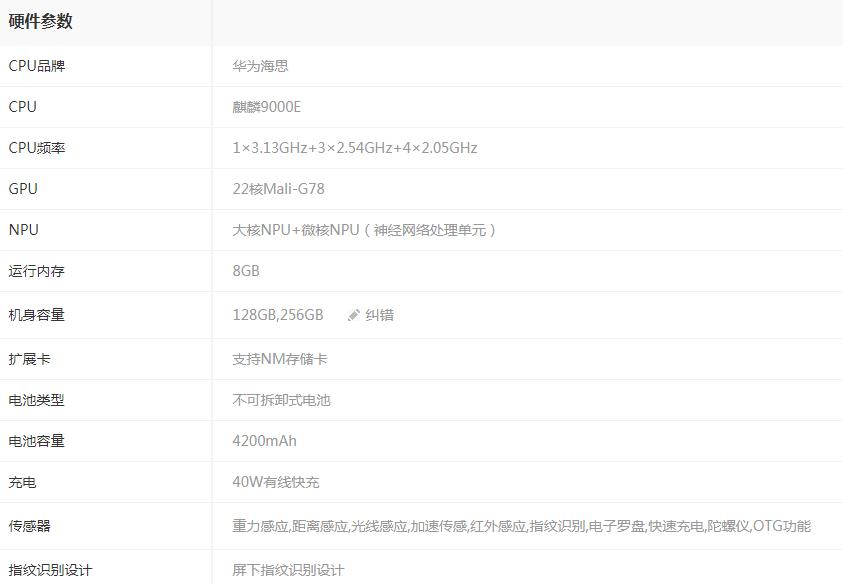Click the 支持NM存储卡 expansion card value
Screen dimensions: 843x584
click(280, 359)
